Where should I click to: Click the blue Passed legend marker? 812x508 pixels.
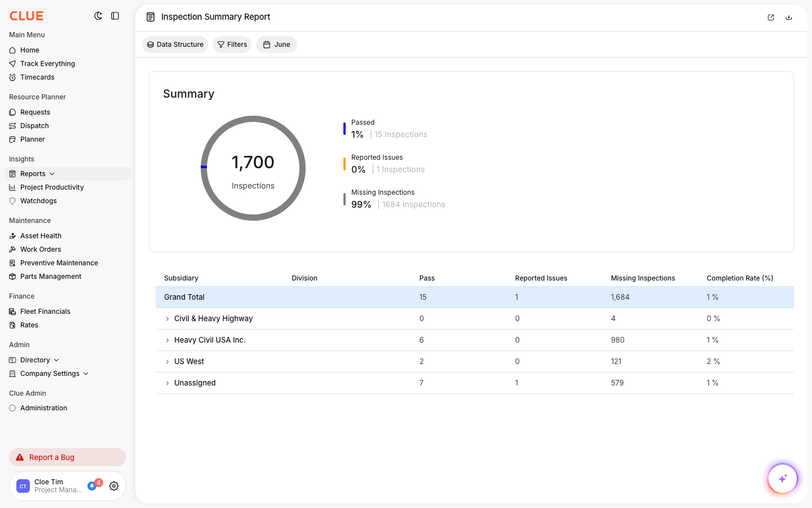345,129
